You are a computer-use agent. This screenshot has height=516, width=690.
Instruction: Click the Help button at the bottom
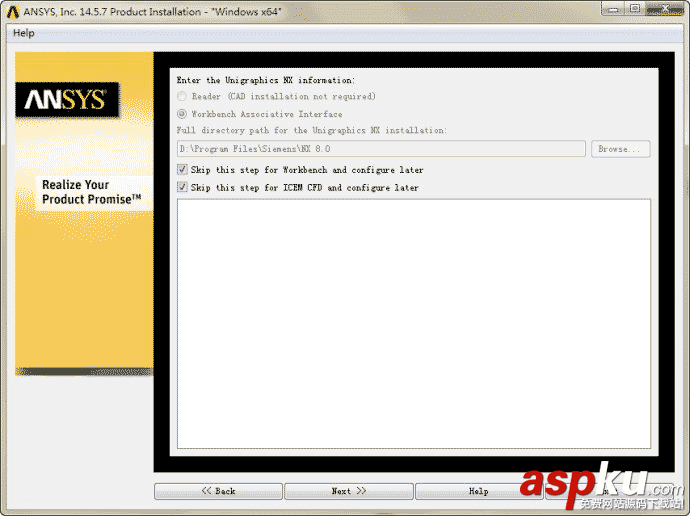pyautogui.click(x=478, y=491)
